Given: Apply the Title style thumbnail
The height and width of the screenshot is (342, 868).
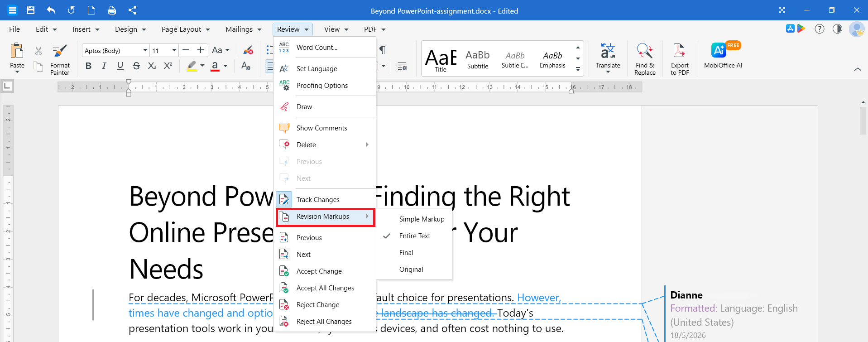Looking at the screenshot, I should tap(441, 59).
